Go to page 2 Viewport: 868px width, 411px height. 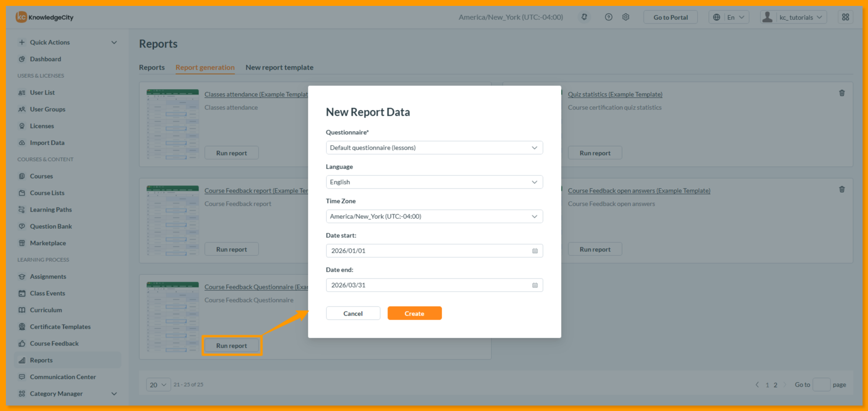775,385
